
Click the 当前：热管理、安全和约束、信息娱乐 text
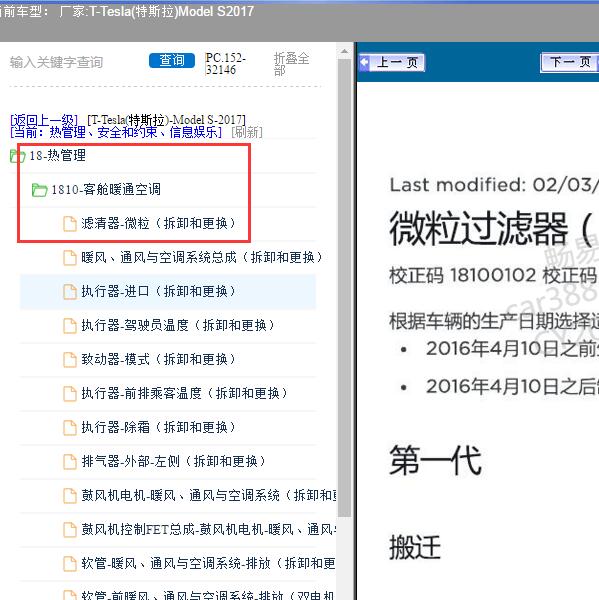point(116,132)
